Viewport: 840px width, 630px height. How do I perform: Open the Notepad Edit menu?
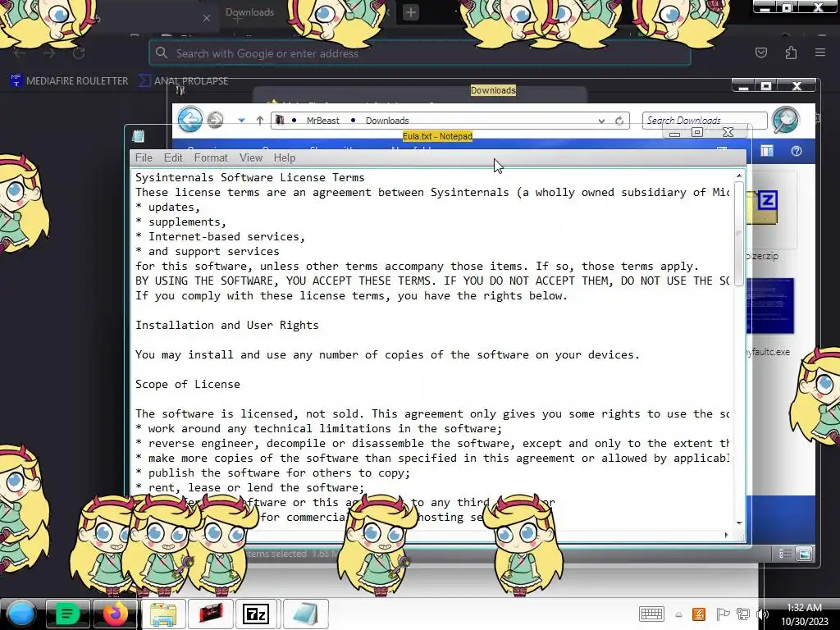coord(173,157)
